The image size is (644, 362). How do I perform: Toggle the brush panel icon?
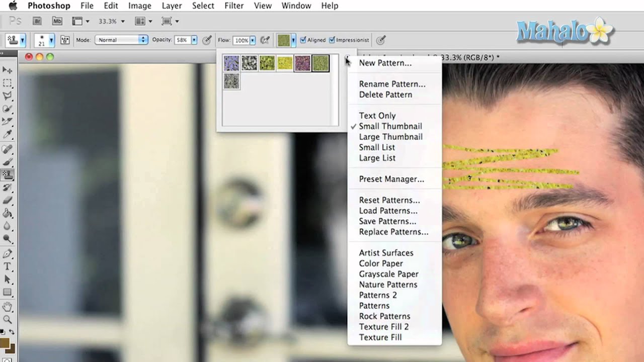pos(65,40)
